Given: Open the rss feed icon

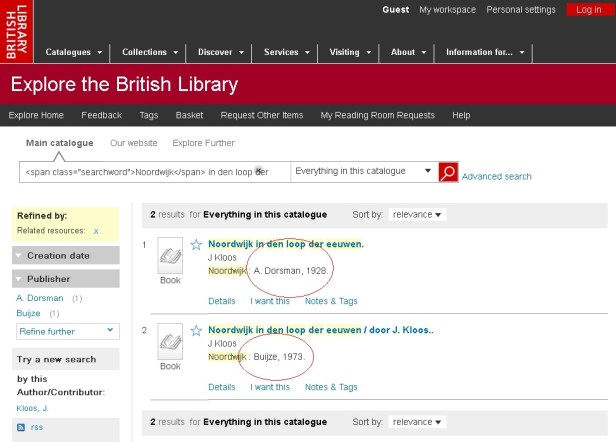Looking at the screenshot, I should tap(23, 427).
